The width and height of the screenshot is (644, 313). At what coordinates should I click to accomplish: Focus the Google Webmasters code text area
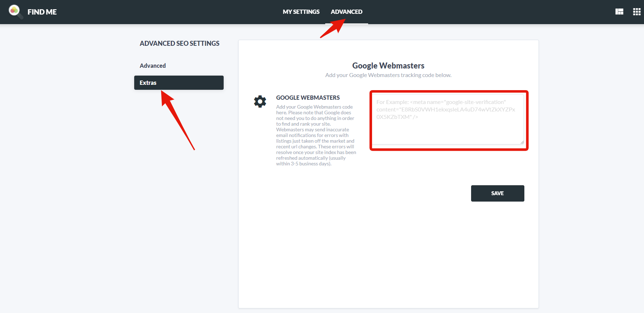[448, 119]
